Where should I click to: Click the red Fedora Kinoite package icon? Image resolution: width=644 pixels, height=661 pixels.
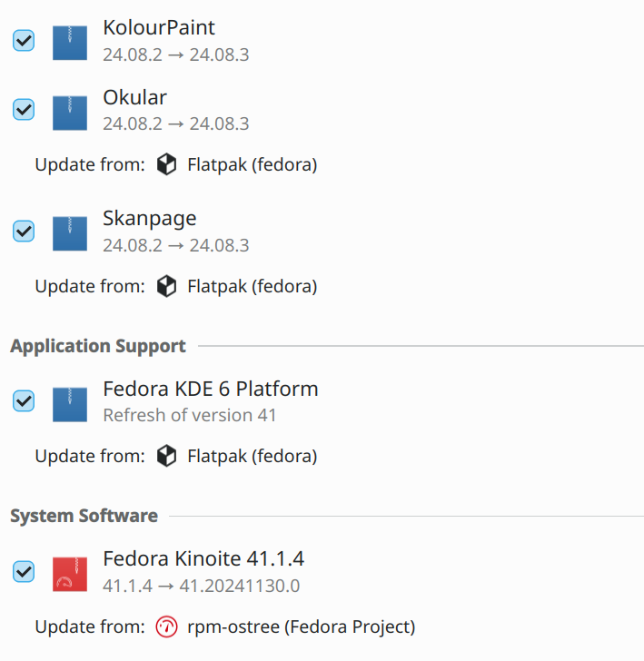pyautogui.click(x=70, y=573)
